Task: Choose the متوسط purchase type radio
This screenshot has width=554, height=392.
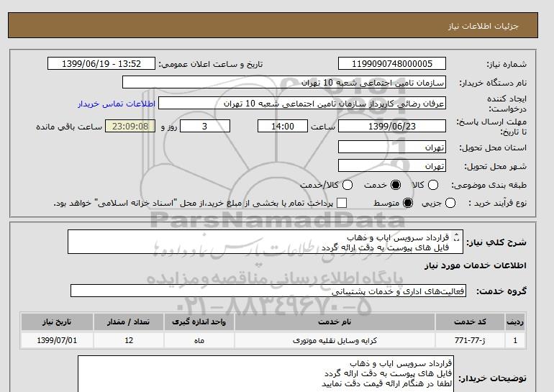Action: point(408,203)
